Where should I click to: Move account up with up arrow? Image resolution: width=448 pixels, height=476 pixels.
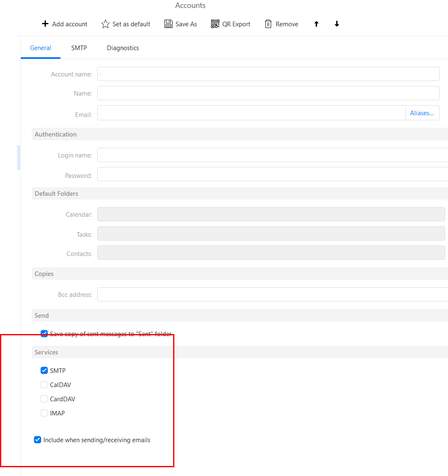pyautogui.click(x=316, y=24)
